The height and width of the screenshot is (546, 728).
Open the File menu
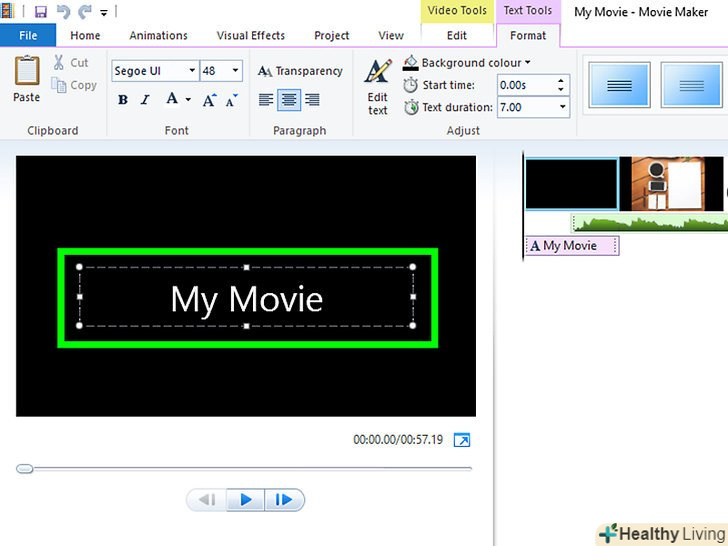pyautogui.click(x=28, y=36)
